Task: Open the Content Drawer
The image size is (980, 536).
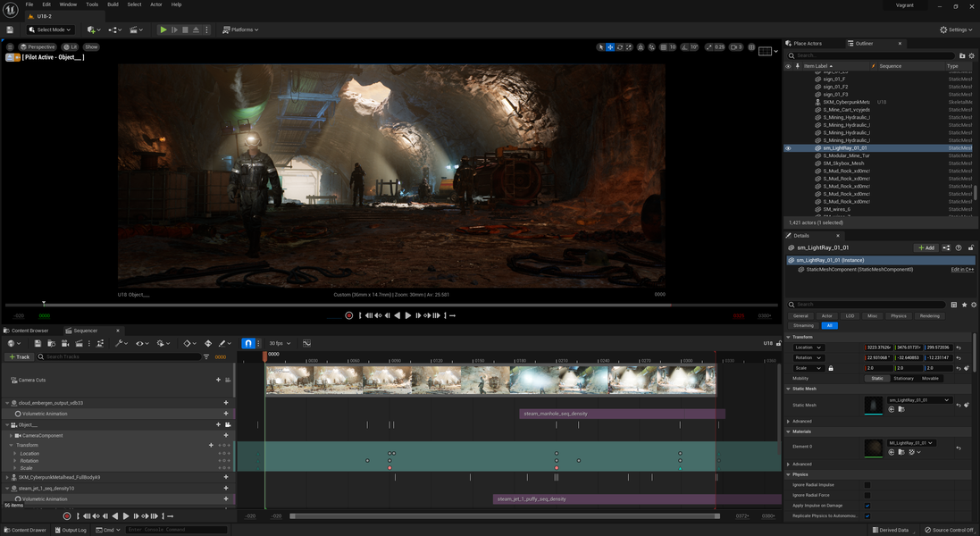Action: (x=25, y=530)
